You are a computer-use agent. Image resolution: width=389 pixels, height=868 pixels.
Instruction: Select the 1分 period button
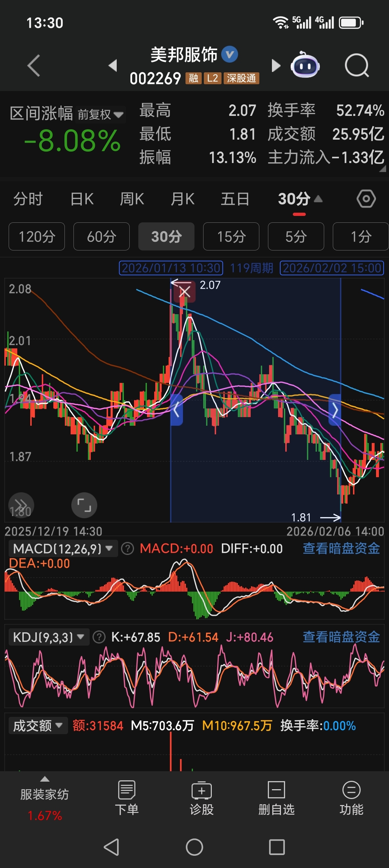[x=361, y=236]
